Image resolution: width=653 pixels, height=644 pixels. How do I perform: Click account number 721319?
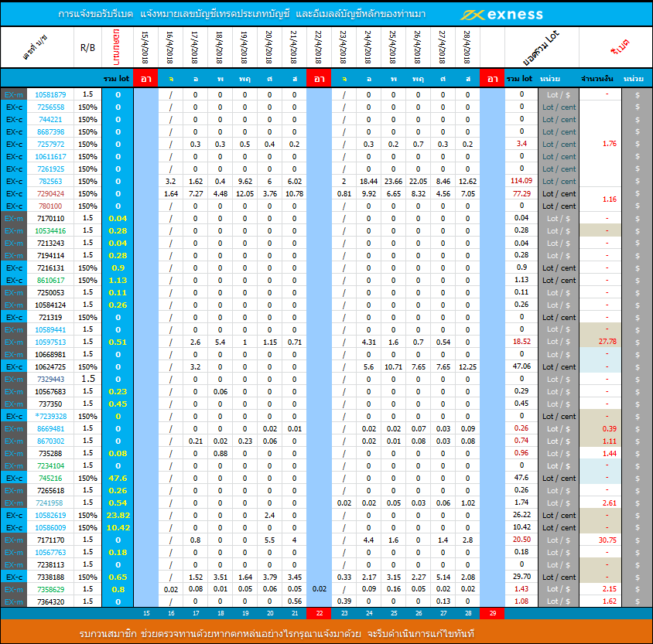point(50,318)
